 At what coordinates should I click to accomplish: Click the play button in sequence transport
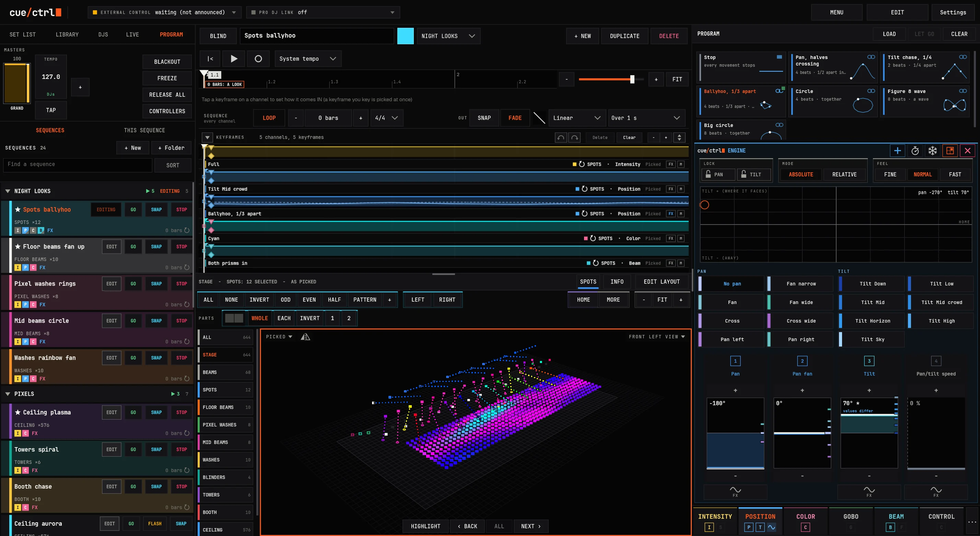[234, 59]
